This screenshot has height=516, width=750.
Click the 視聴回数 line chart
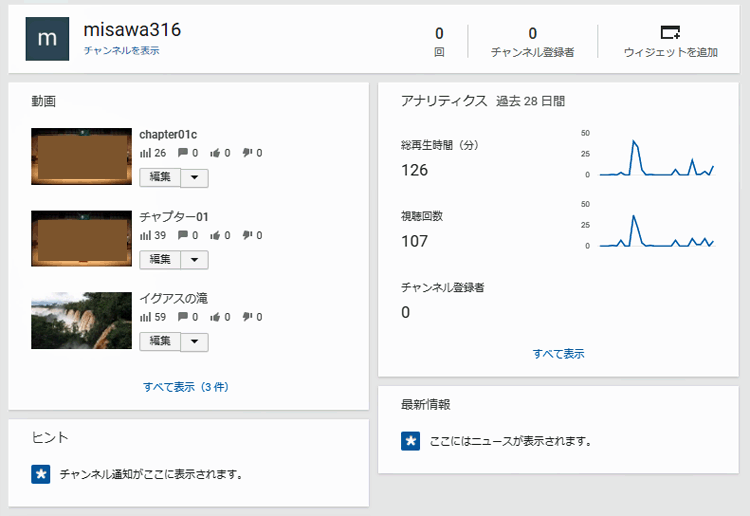657,231
